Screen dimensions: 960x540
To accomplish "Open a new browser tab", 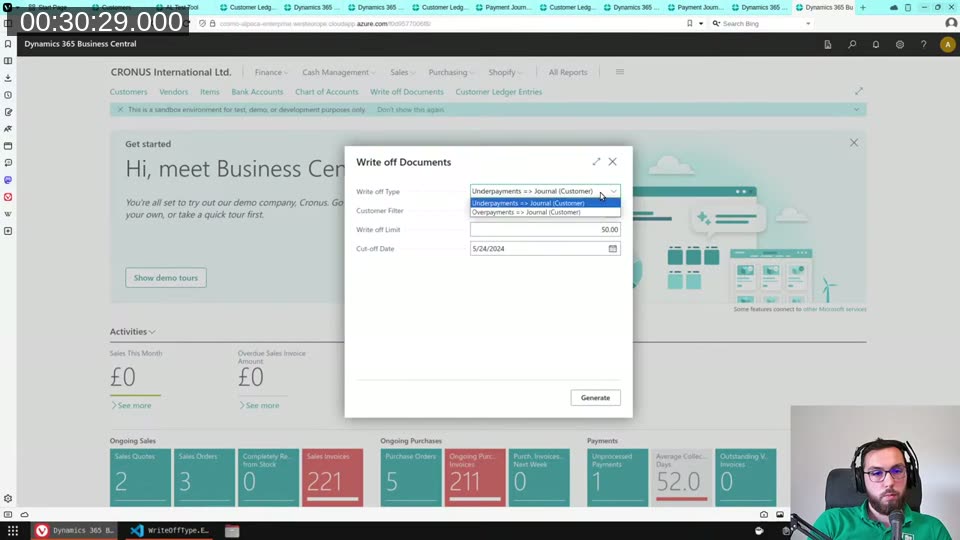I will [863, 7].
